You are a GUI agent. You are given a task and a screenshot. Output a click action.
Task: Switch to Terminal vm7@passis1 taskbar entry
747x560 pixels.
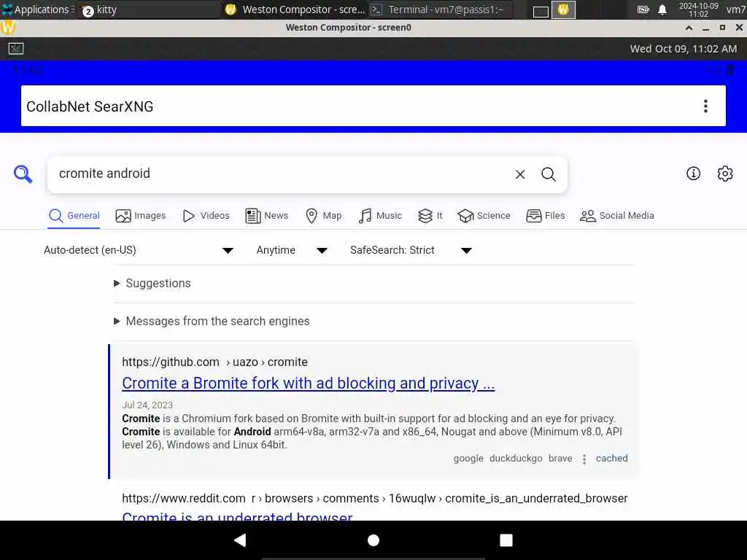[441, 9]
